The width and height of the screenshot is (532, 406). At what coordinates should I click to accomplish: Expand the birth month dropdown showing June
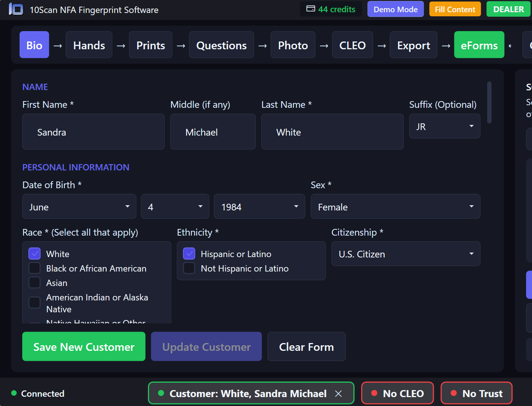pos(79,207)
